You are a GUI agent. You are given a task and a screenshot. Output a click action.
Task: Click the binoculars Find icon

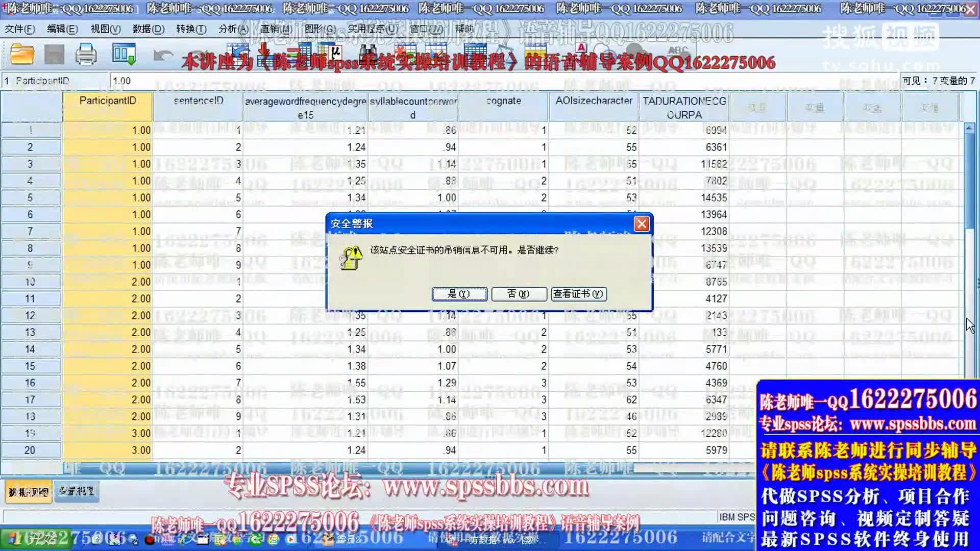click(369, 53)
